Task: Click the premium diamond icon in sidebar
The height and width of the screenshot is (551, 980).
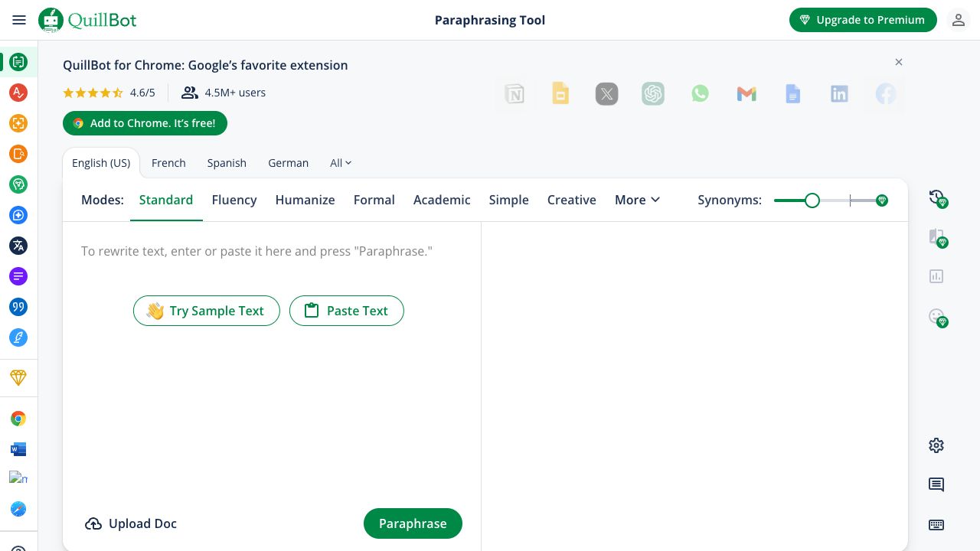Action: point(18,377)
